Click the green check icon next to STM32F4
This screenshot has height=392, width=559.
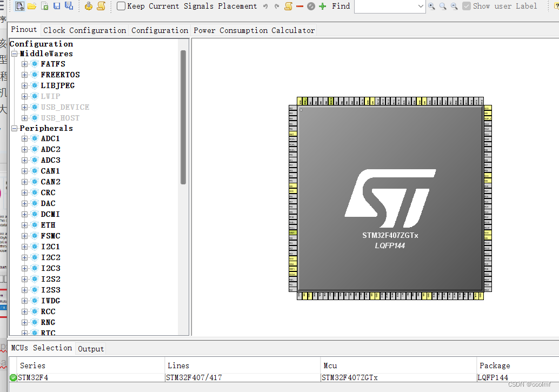13,377
